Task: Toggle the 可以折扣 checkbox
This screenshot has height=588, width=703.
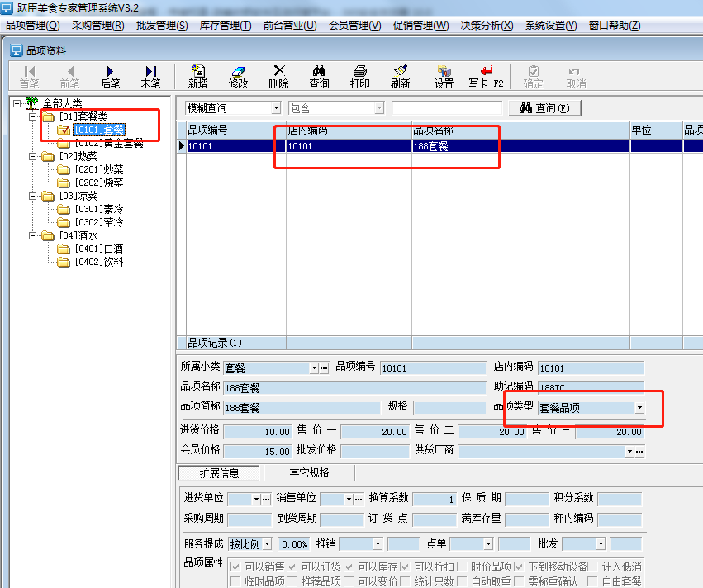Action: (x=406, y=567)
